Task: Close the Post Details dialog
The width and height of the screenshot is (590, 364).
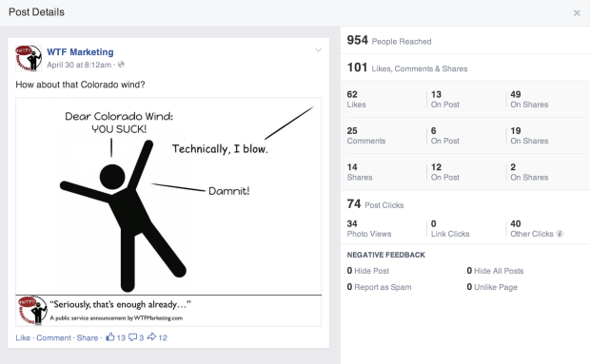Action: coord(577,13)
